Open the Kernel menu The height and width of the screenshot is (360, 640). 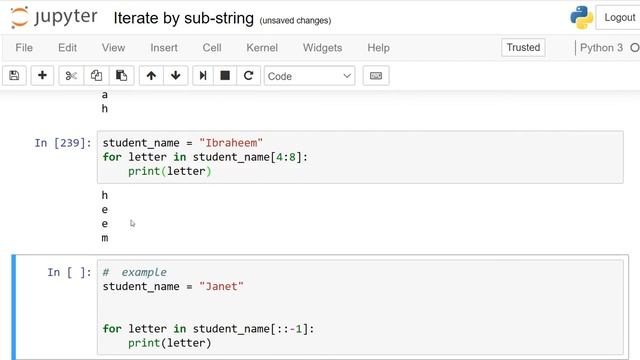point(262,48)
